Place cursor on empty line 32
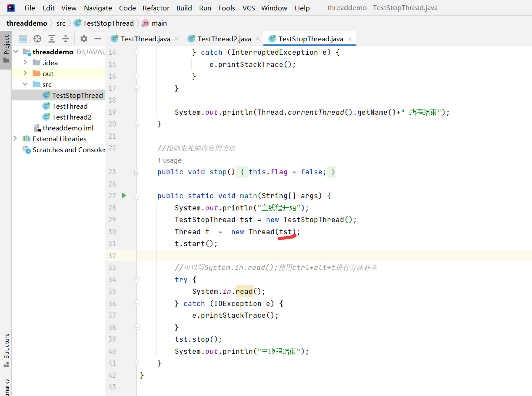 pos(334,256)
